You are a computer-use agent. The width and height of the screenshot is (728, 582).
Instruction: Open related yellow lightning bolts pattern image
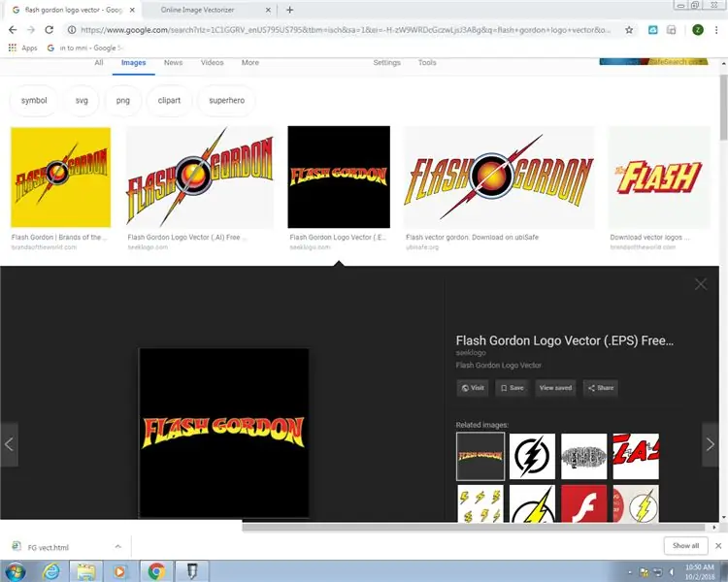[480, 503]
